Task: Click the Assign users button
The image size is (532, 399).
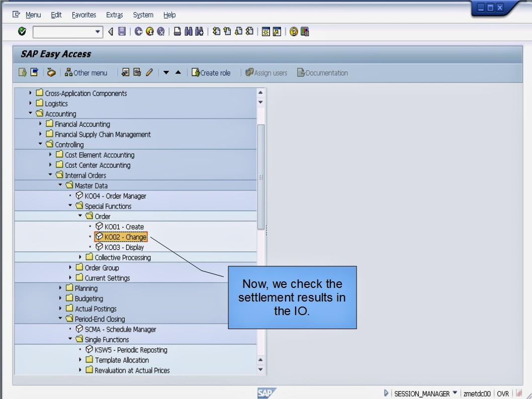Action: pyautogui.click(x=267, y=72)
